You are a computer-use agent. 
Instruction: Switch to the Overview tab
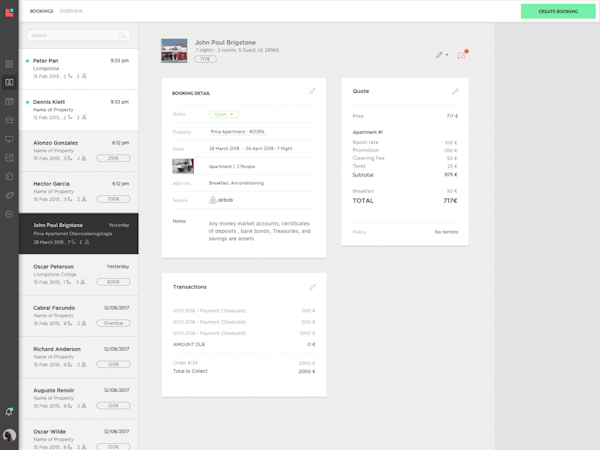(x=71, y=11)
